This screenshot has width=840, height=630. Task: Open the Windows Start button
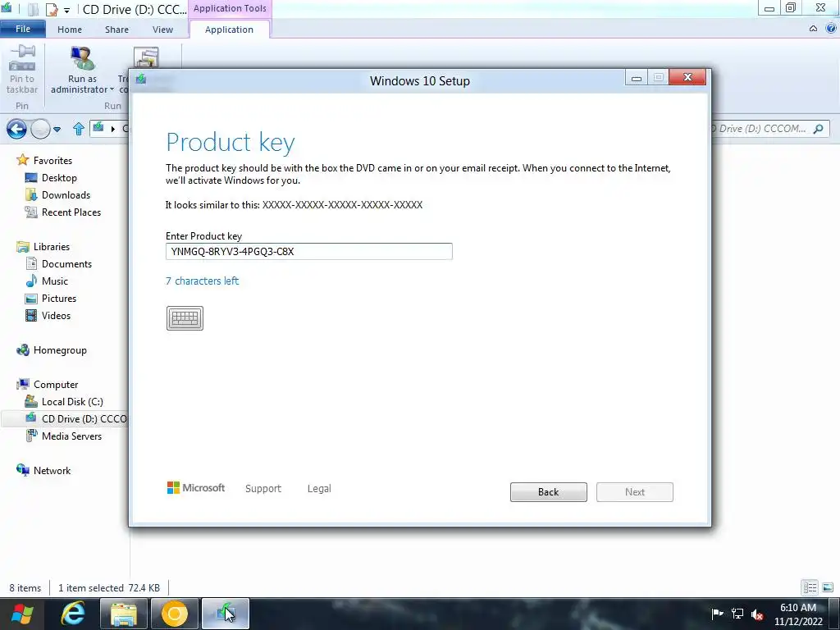[22, 614]
